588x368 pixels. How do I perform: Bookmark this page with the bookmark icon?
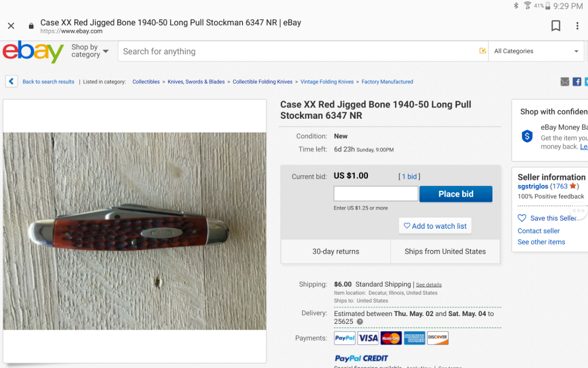coord(556,26)
